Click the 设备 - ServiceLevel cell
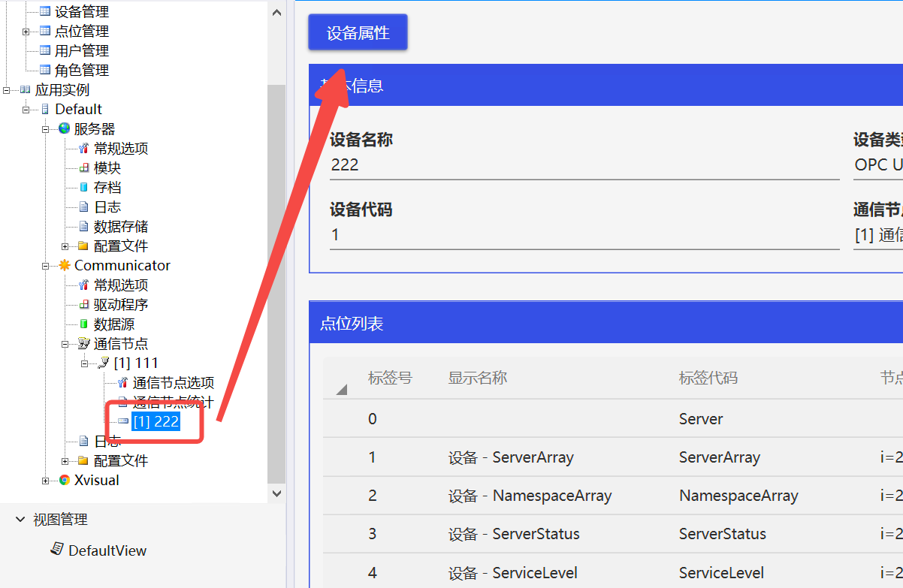903x588 pixels. 513,573
